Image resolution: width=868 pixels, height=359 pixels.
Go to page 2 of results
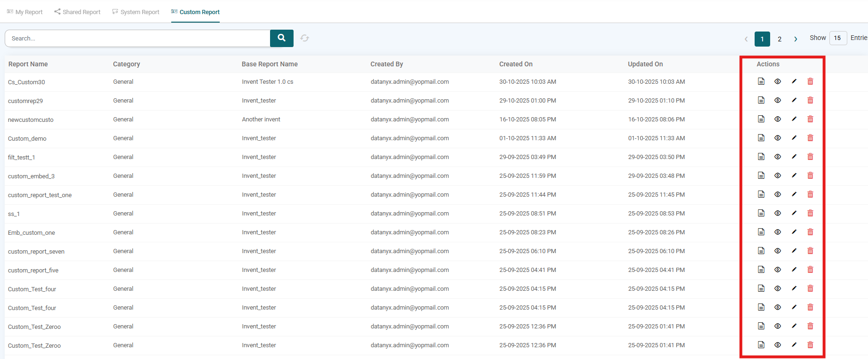tap(780, 39)
